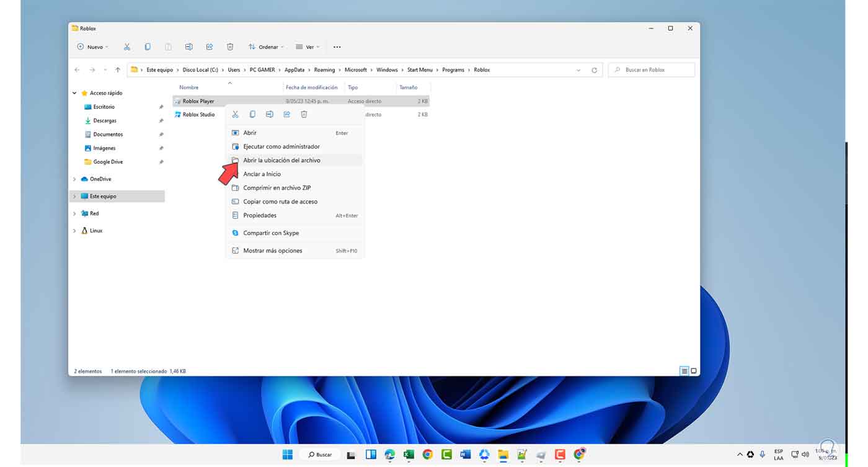Viewport: 868px width, 467px height.
Task: Click Disco Local (C:) in address path
Action: click(200, 70)
